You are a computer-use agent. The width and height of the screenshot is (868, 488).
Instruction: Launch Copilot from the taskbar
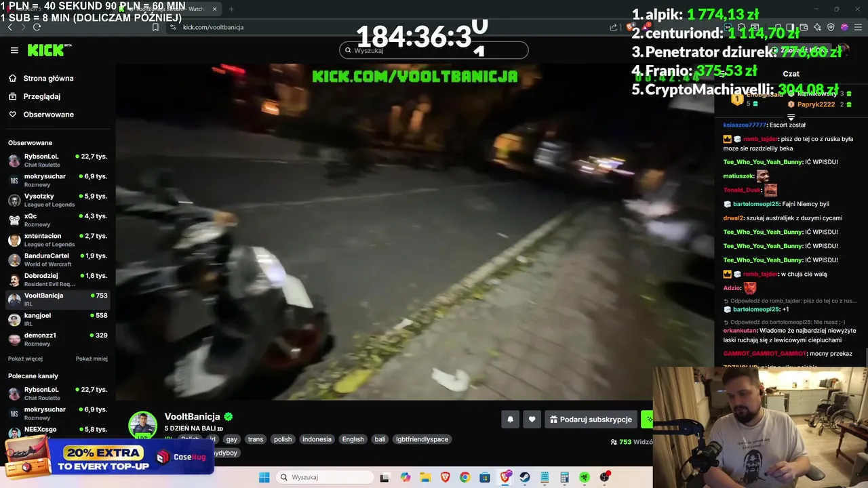pyautogui.click(x=406, y=477)
